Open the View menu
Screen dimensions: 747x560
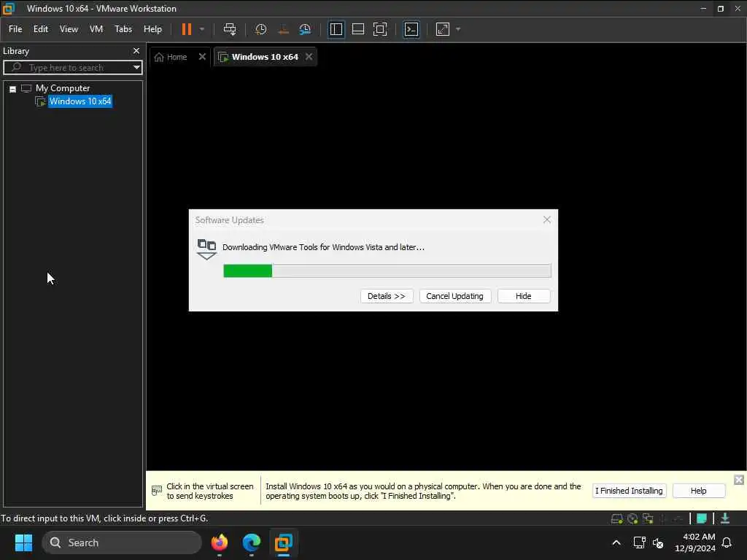coord(69,29)
